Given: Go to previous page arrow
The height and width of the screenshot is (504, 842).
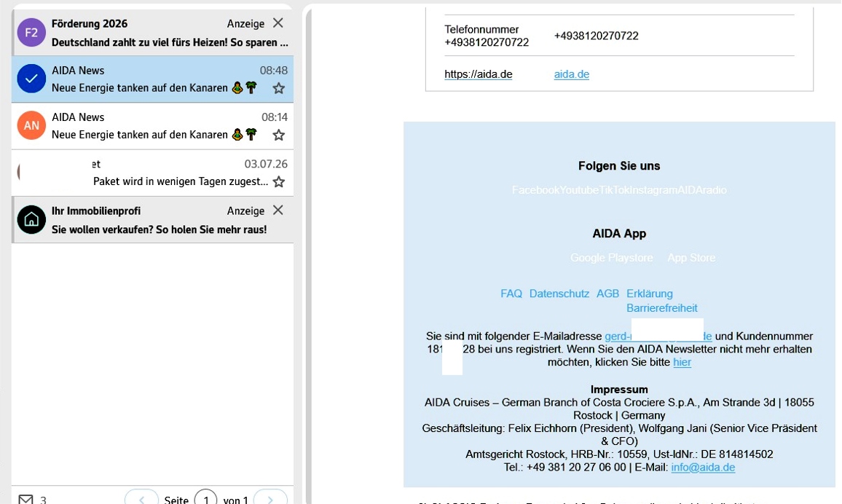Looking at the screenshot, I should coord(142,499).
